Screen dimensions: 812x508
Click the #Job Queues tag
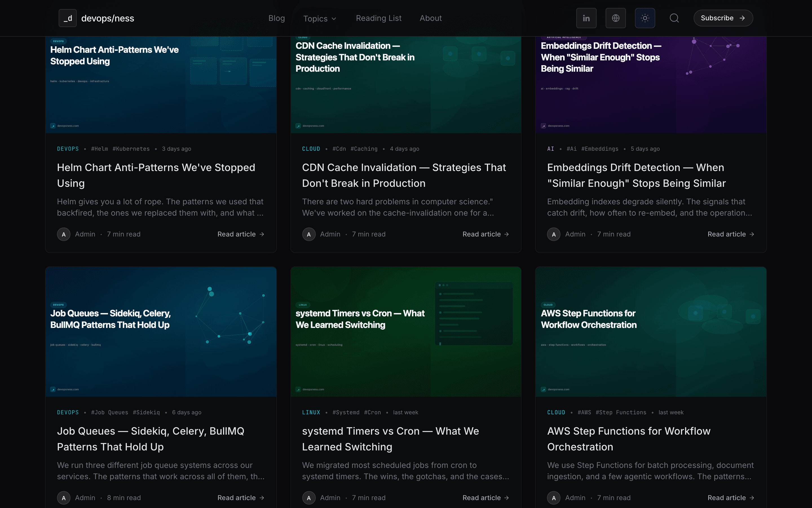click(110, 413)
